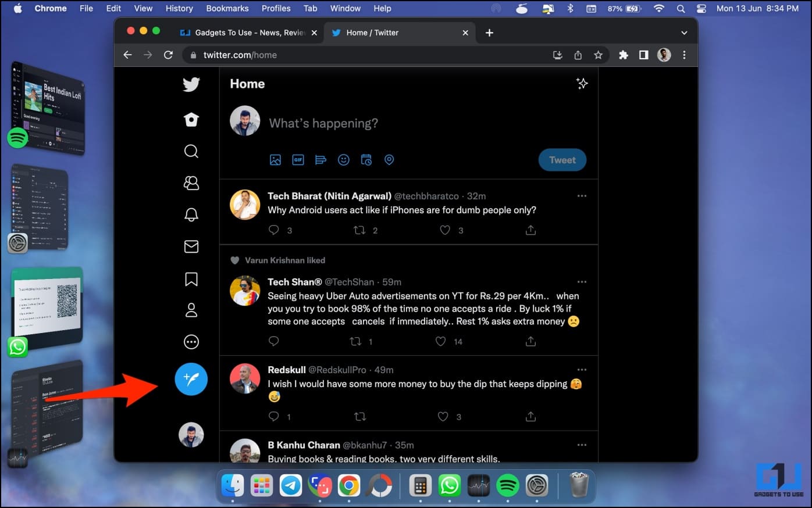Open the Notifications bell icon
Screen dimensions: 812x508
191,214
